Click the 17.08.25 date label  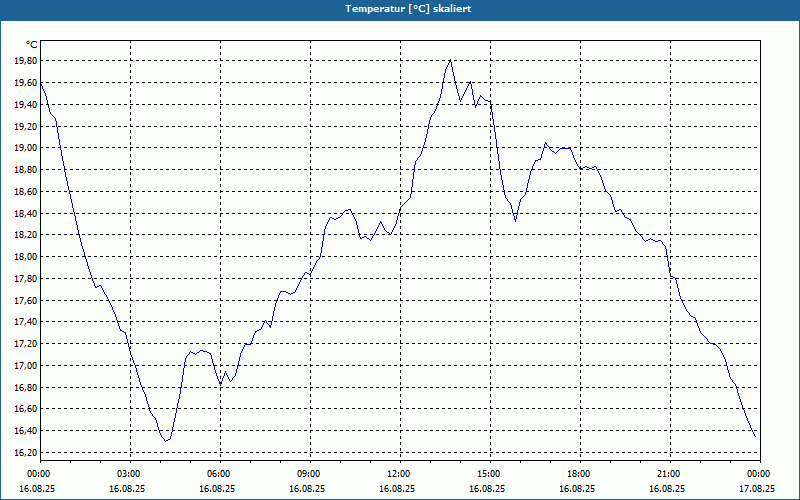[757, 489]
